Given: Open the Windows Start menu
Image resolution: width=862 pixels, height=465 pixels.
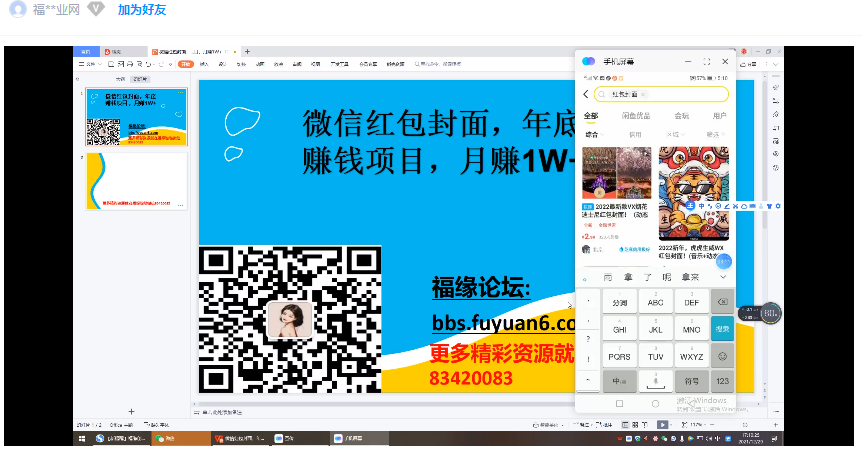Looking at the screenshot, I should (82, 438).
